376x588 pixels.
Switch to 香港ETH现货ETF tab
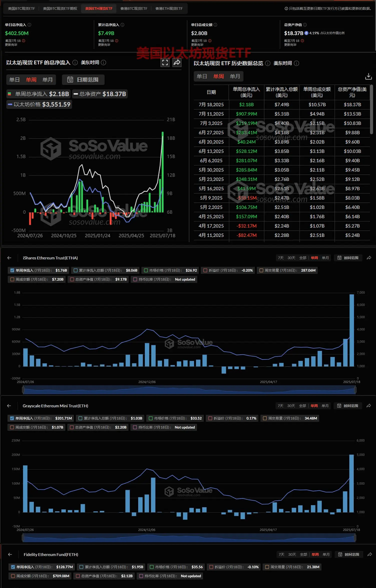tap(169, 9)
